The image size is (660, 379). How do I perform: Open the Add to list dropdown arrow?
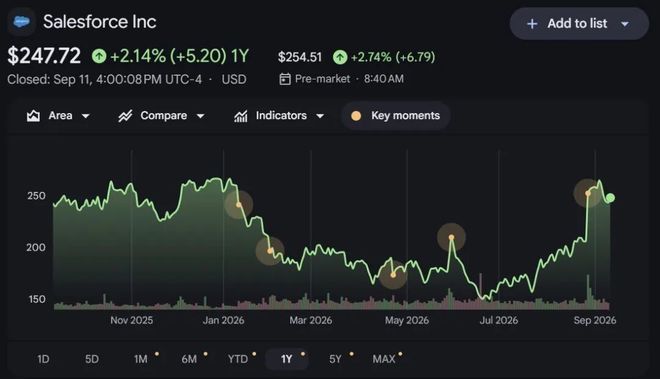625,24
